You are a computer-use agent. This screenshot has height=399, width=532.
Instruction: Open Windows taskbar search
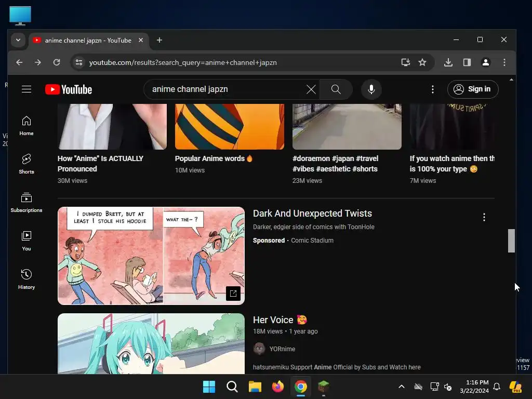coord(232,387)
